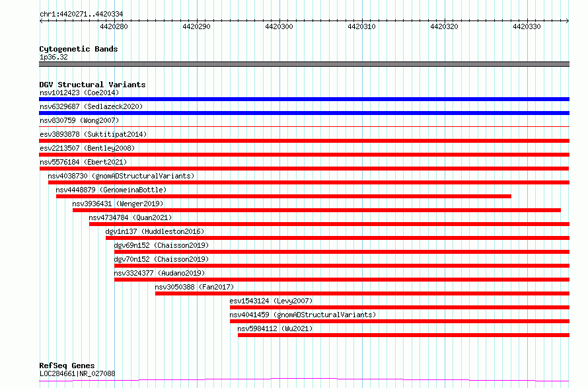Open esv3893878 (Suktitipat2014) variant label
Image resolution: width=588 pixels, height=388 pixels.
click(93, 134)
